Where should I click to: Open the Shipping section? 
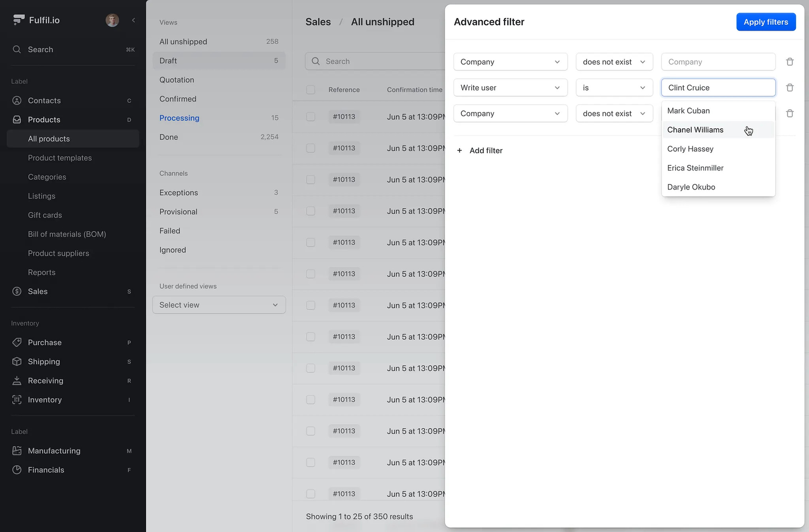click(44, 361)
